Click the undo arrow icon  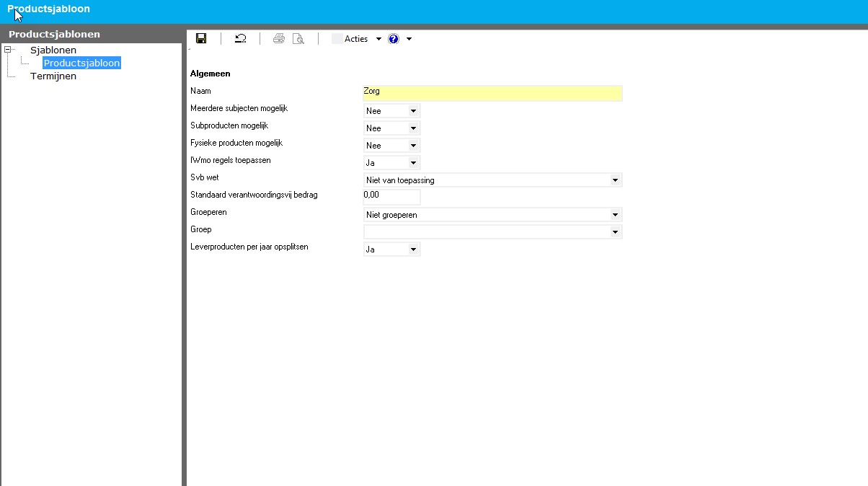[x=241, y=39]
